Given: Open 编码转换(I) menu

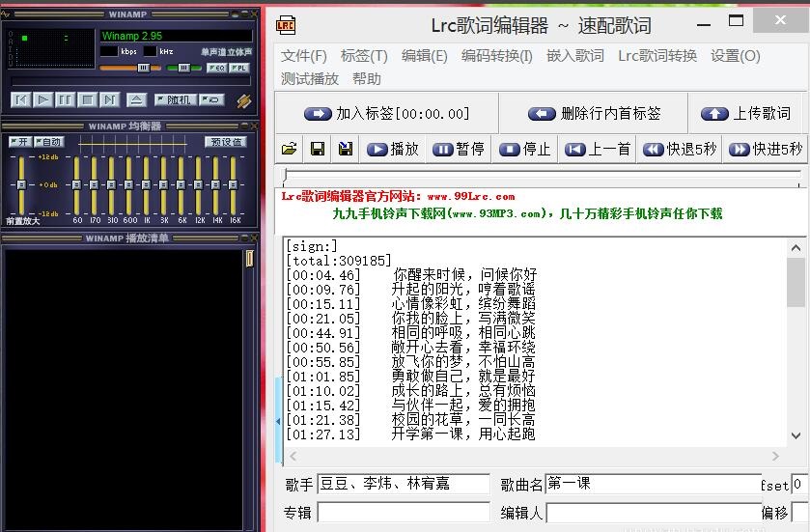Looking at the screenshot, I should (496, 56).
